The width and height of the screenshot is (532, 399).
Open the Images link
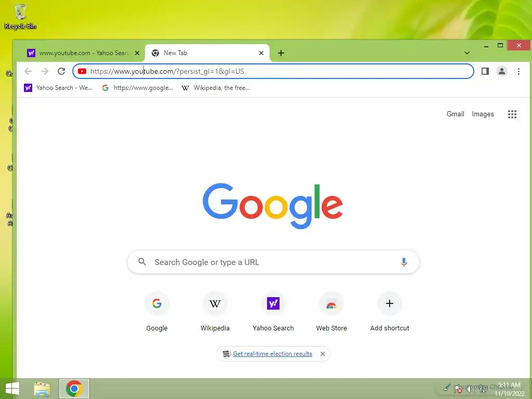point(483,114)
